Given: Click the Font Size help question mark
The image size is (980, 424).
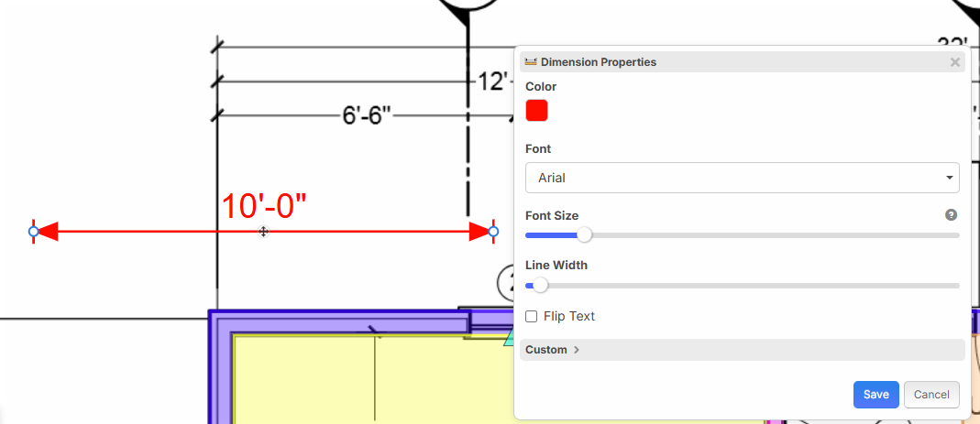Looking at the screenshot, I should pyautogui.click(x=951, y=215).
